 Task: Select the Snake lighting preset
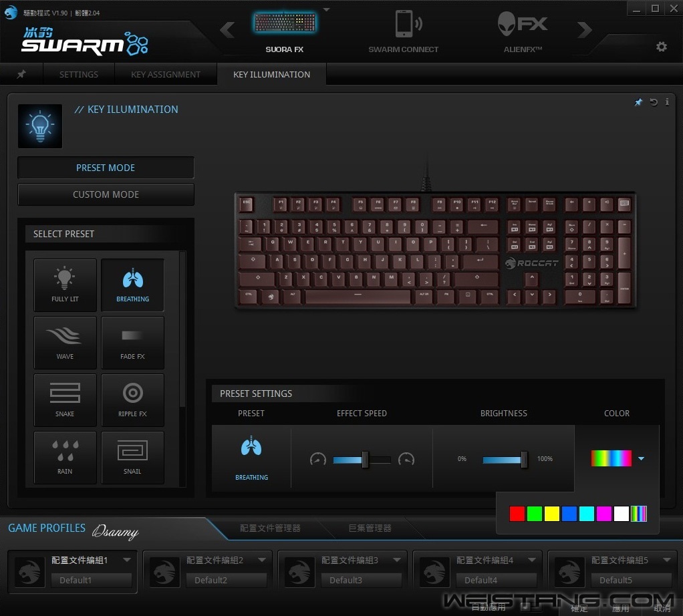(x=65, y=400)
